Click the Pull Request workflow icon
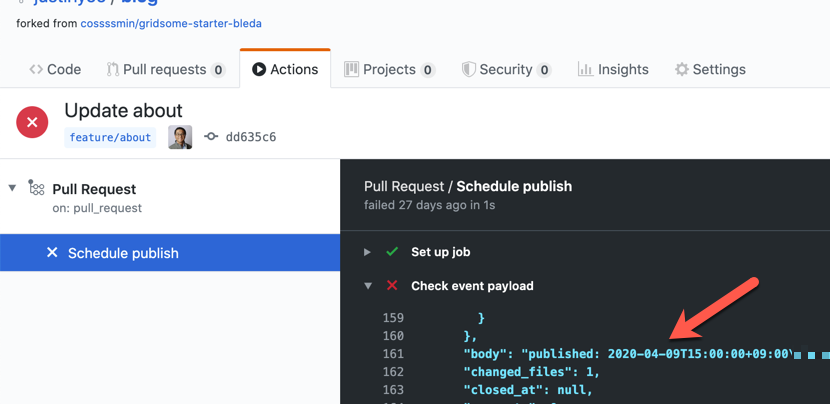This screenshot has width=830, height=404. coord(36,187)
